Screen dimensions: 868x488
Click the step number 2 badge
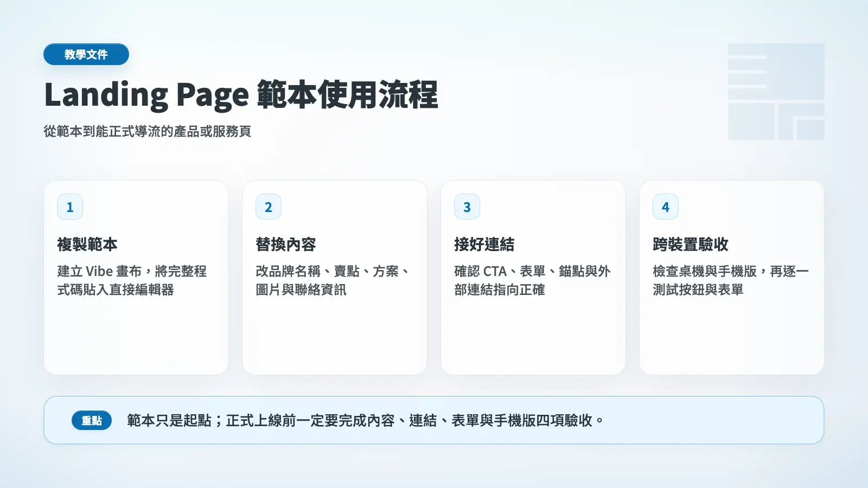[x=269, y=207]
